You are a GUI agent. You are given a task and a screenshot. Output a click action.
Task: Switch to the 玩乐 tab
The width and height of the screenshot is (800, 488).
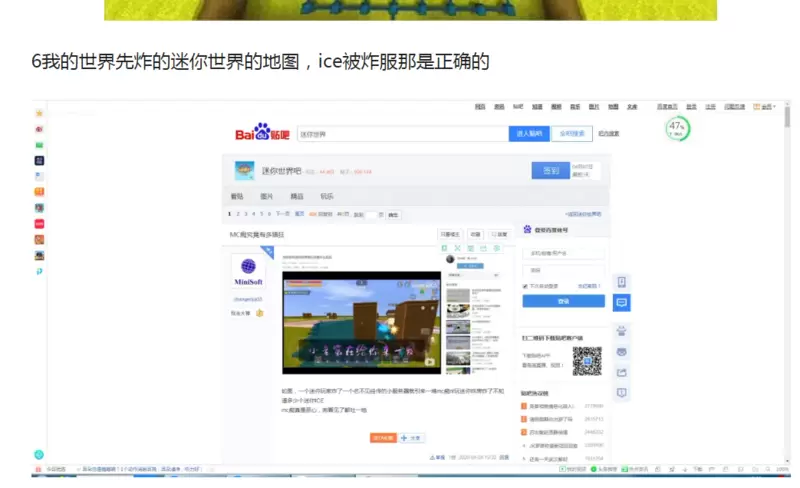tap(327, 197)
